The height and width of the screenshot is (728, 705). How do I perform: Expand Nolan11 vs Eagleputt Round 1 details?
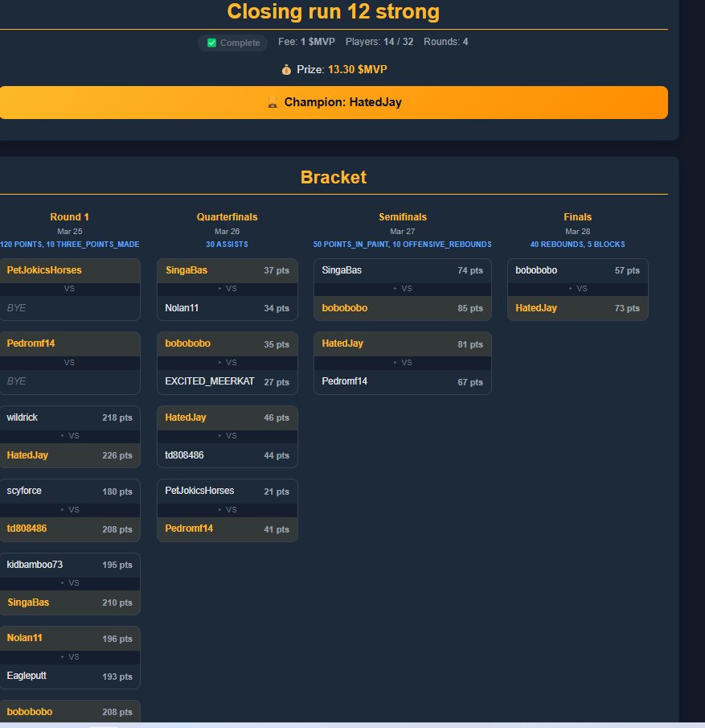point(70,656)
